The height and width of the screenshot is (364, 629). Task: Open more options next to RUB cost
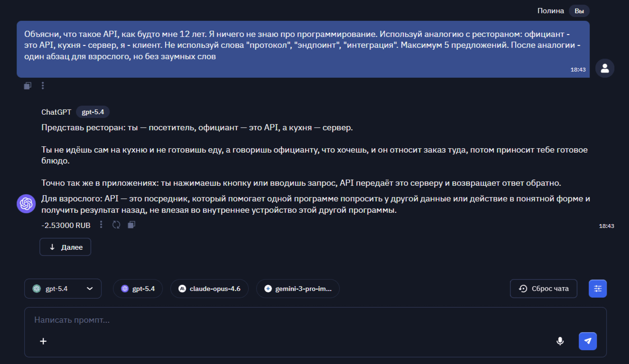pyautogui.click(x=101, y=225)
